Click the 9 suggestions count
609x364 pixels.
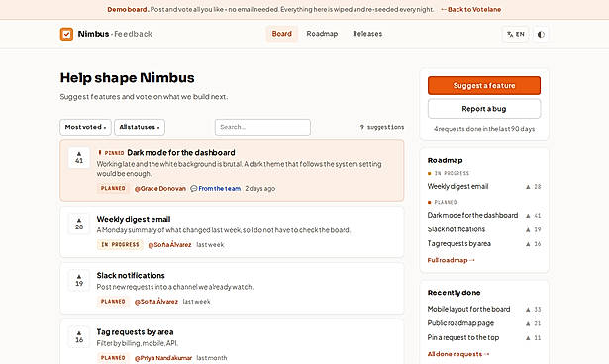(382, 127)
